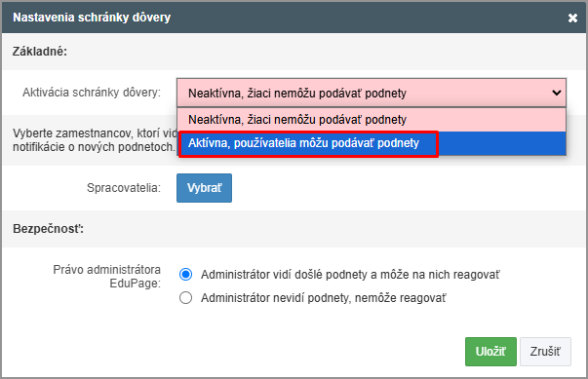The image size is (588, 379).
Task: Click the Aktivácia schránky dôvery field label
Action: [x=92, y=93]
